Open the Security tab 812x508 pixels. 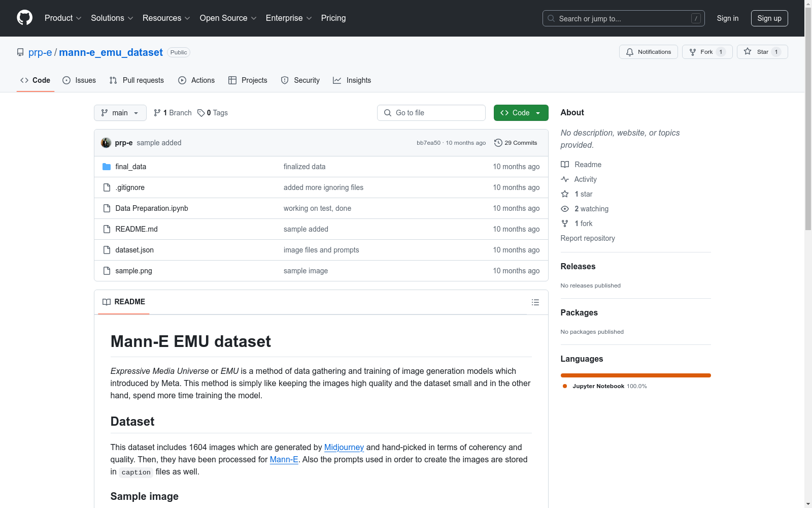pos(300,80)
